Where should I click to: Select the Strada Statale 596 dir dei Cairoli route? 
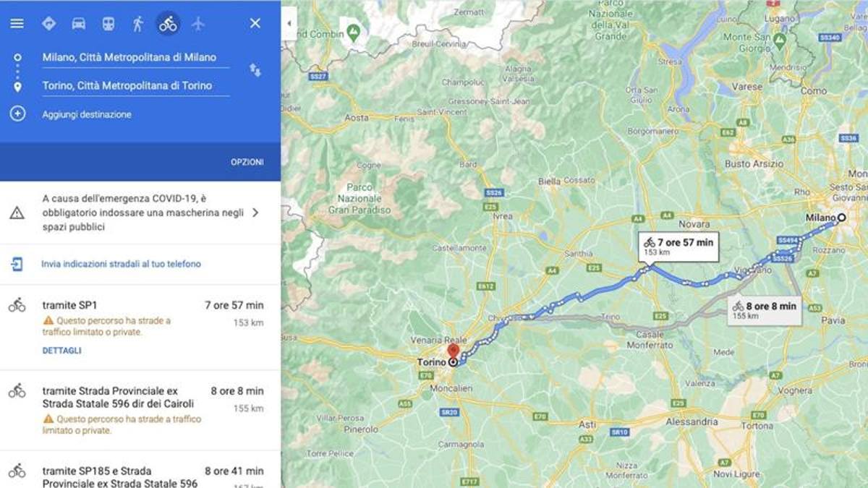pyautogui.click(x=140, y=410)
